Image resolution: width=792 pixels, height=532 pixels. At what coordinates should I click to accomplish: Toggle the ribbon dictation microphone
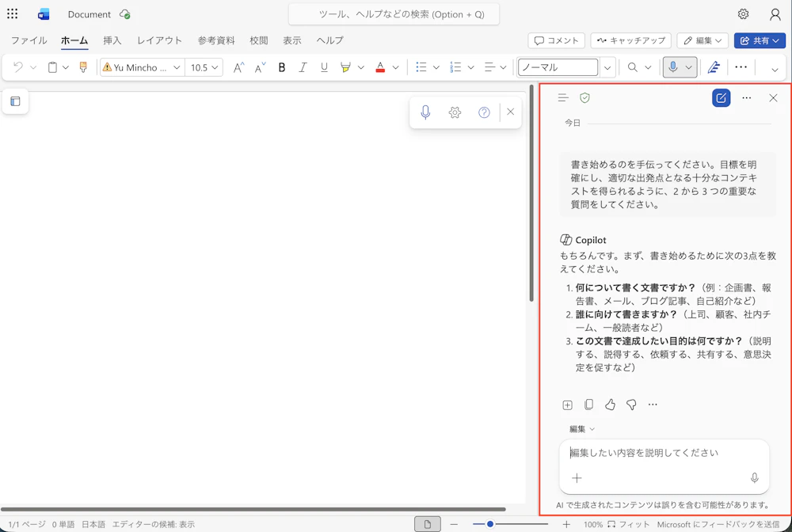pyautogui.click(x=672, y=67)
